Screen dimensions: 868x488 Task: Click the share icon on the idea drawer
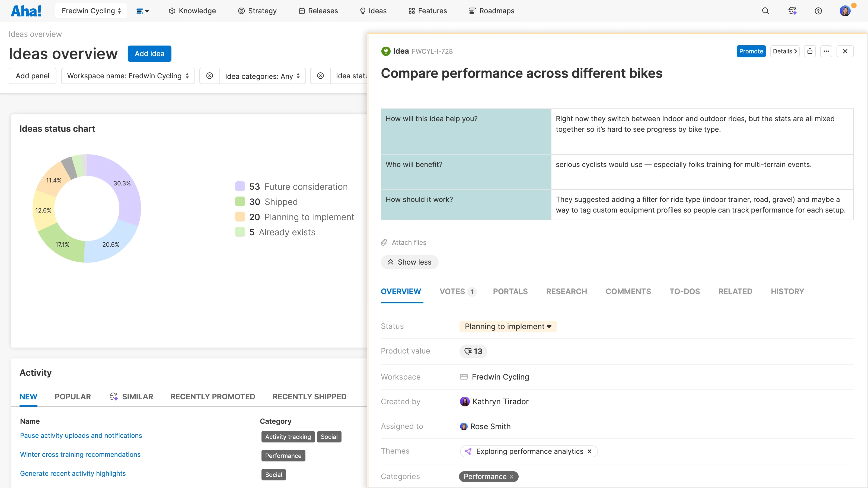point(810,51)
